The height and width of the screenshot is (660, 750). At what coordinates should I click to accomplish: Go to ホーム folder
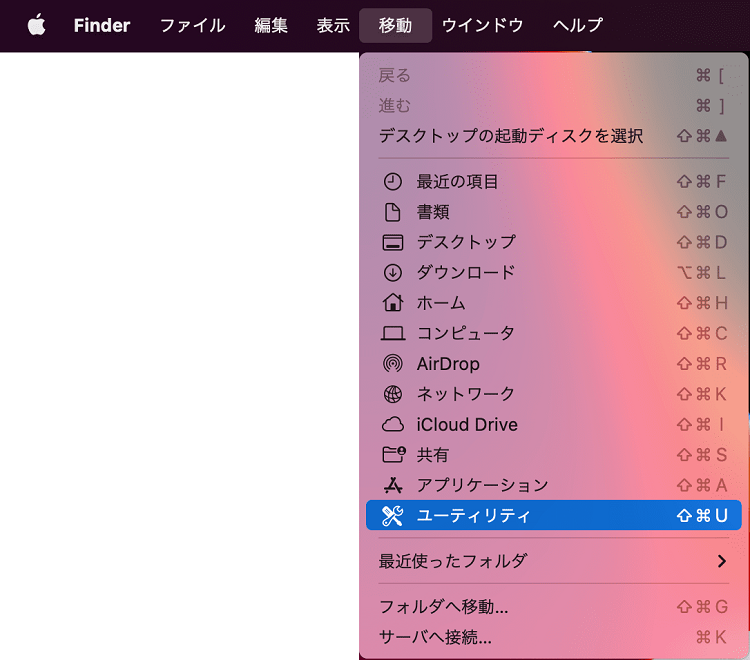tap(553, 303)
